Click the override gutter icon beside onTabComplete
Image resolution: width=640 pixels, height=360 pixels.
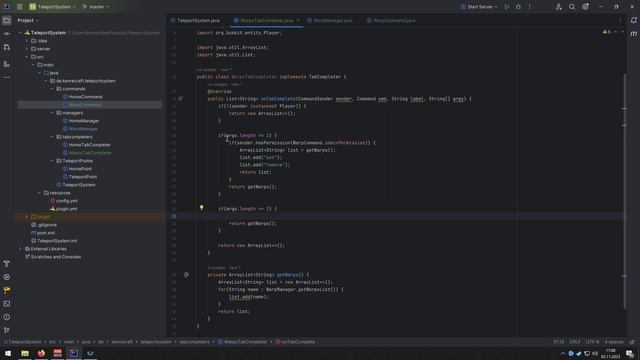pos(180,99)
